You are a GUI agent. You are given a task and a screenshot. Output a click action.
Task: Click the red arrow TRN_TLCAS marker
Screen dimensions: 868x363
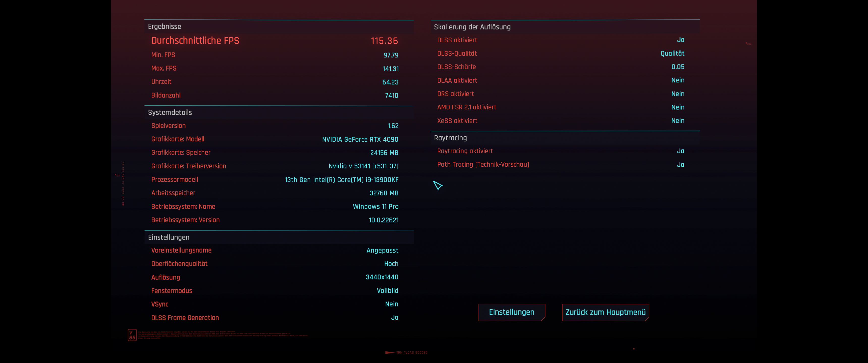point(390,352)
